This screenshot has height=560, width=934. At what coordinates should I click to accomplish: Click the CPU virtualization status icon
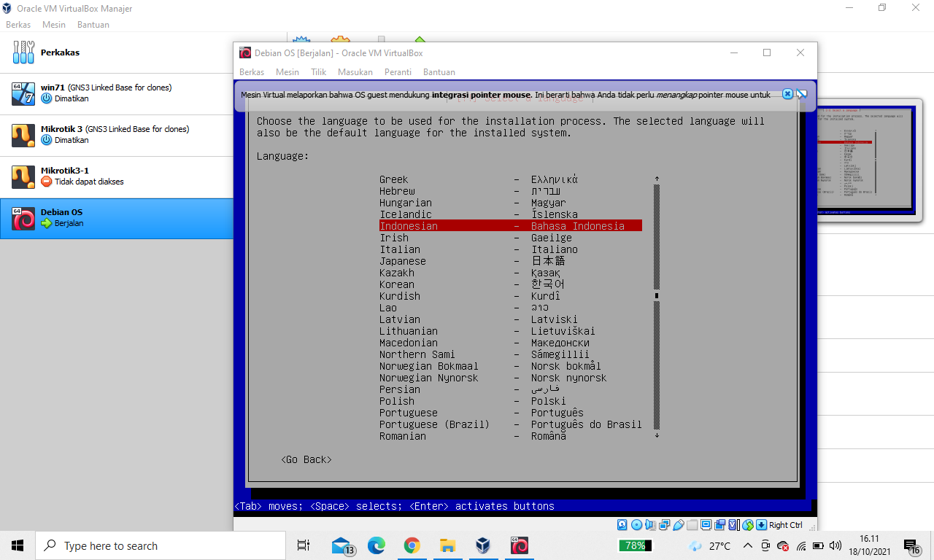pyautogui.click(x=733, y=525)
